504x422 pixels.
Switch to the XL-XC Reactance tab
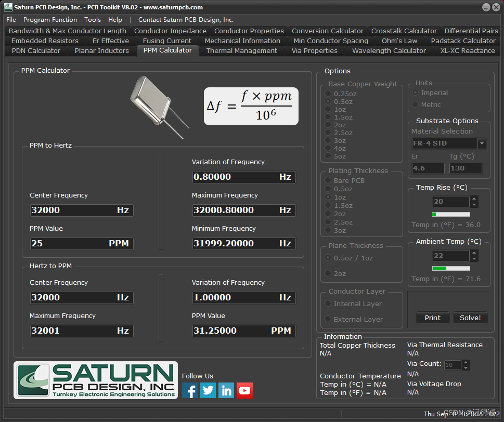468,51
